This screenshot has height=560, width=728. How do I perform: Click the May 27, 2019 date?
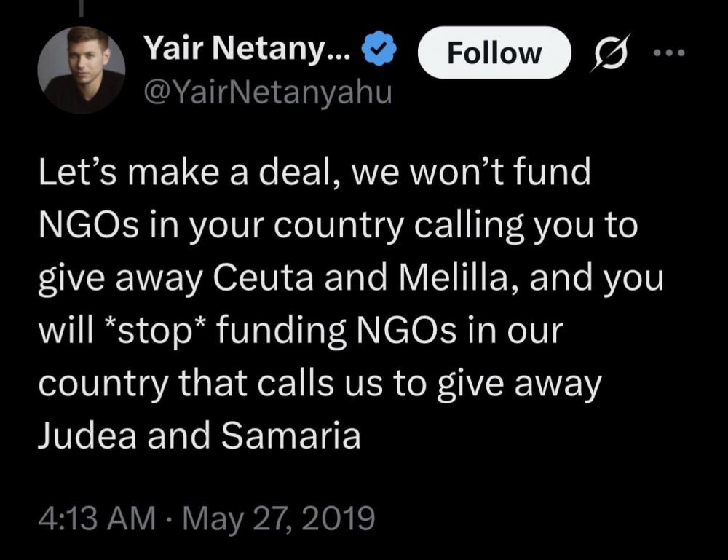[x=279, y=518]
